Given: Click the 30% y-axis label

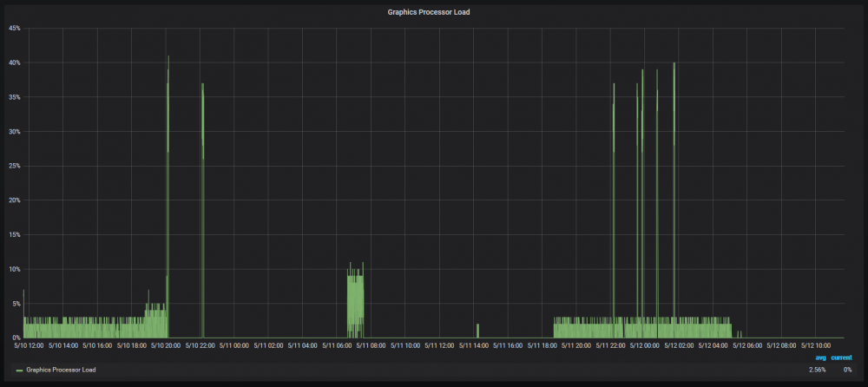Looking at the screenshot, I should click(15, 131).
